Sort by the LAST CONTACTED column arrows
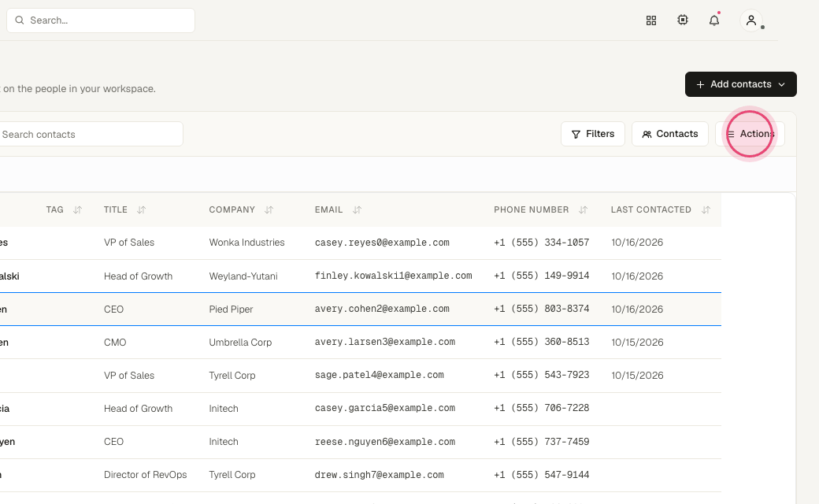 tap(706, 210)
